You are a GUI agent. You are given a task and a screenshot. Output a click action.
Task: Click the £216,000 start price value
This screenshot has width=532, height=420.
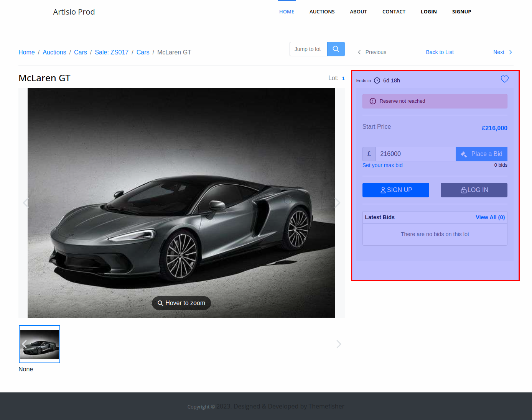point(494,128)
